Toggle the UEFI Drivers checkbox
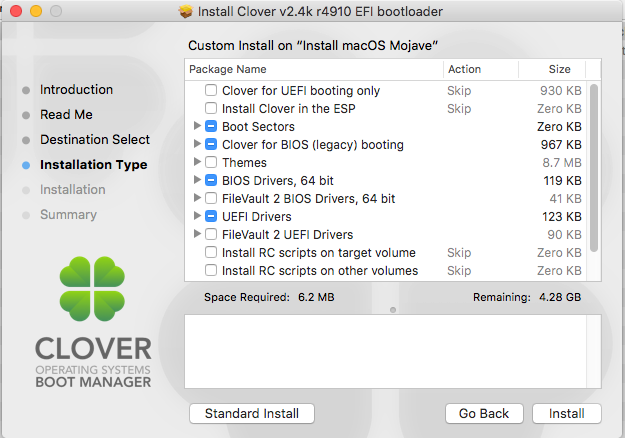 coord(211,216)
